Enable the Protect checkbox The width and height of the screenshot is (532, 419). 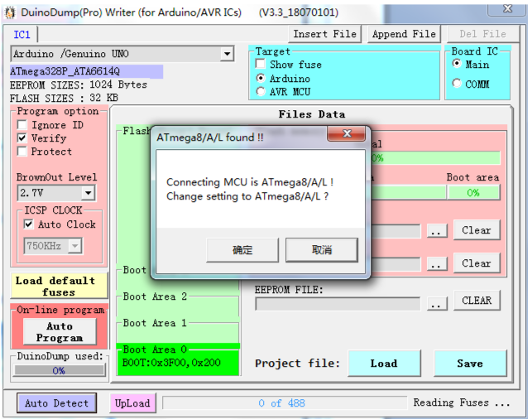click(22, 152)
